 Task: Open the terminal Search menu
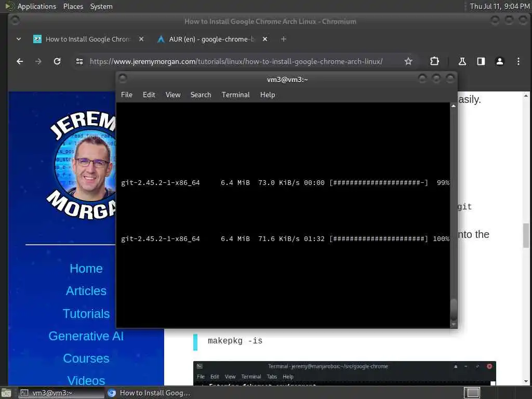(x=201, y=95)
